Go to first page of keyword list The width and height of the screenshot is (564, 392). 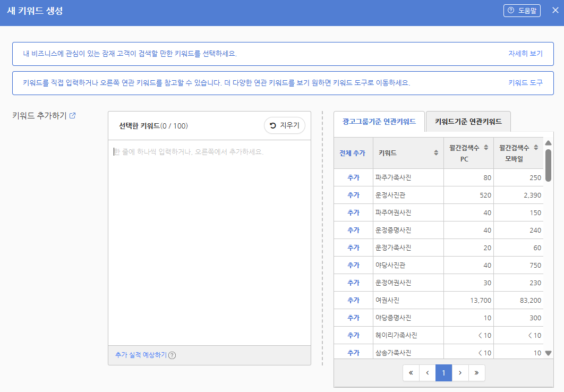pos(411,373)
